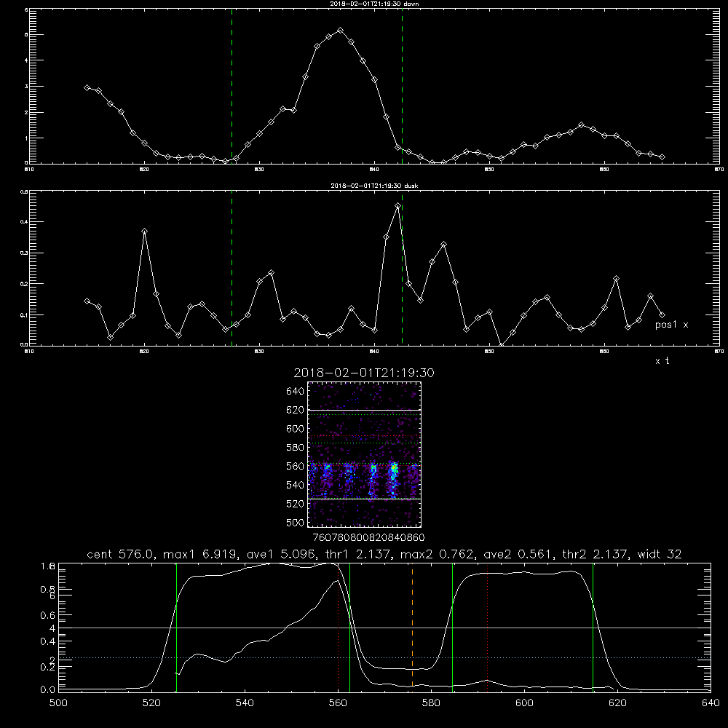This screenshot has height=728, width=728.
Task: Click the dusk plot lowest diamond touching zero
Action: [x=501, y=345]
